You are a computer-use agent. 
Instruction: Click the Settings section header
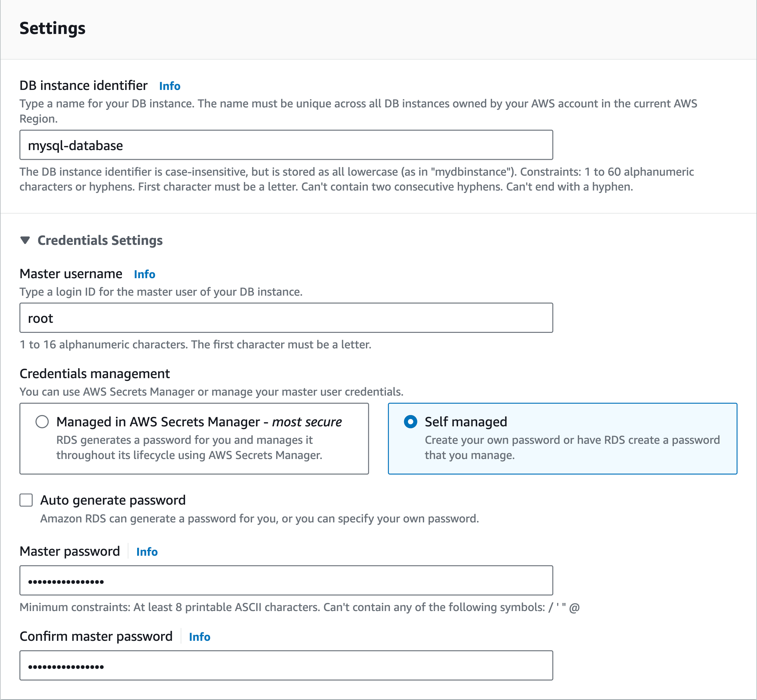(52, 28)
